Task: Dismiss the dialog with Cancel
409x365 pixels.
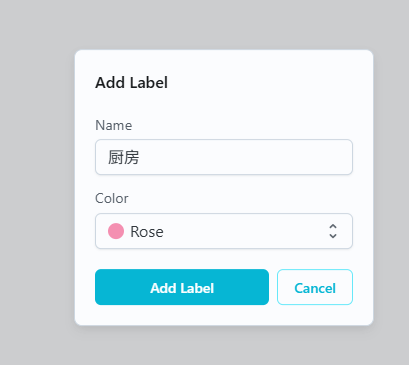Action: tap(315, 287)
